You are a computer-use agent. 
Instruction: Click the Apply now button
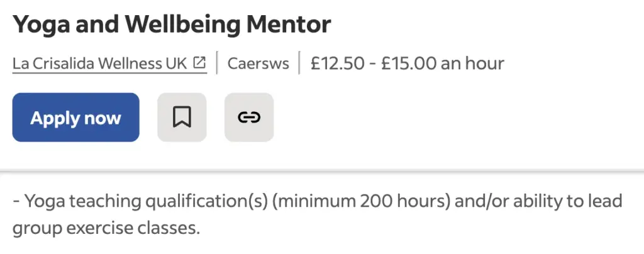pos(75,118)
